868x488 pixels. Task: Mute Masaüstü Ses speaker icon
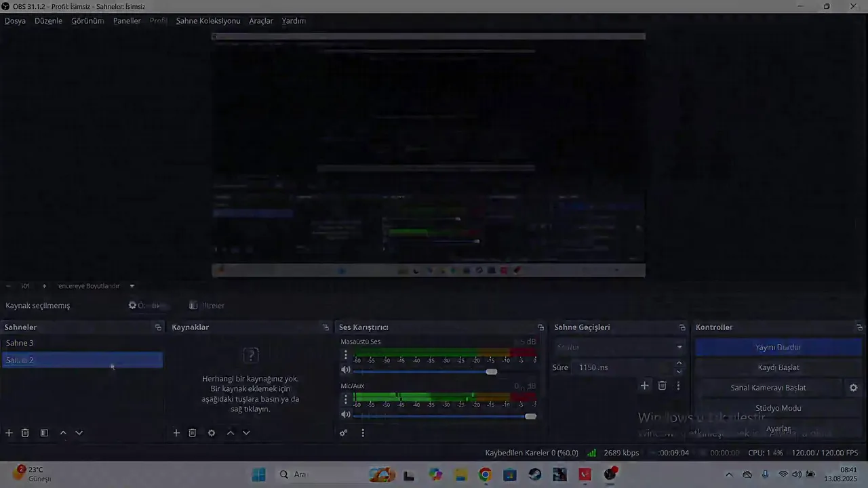pos(346,370)
